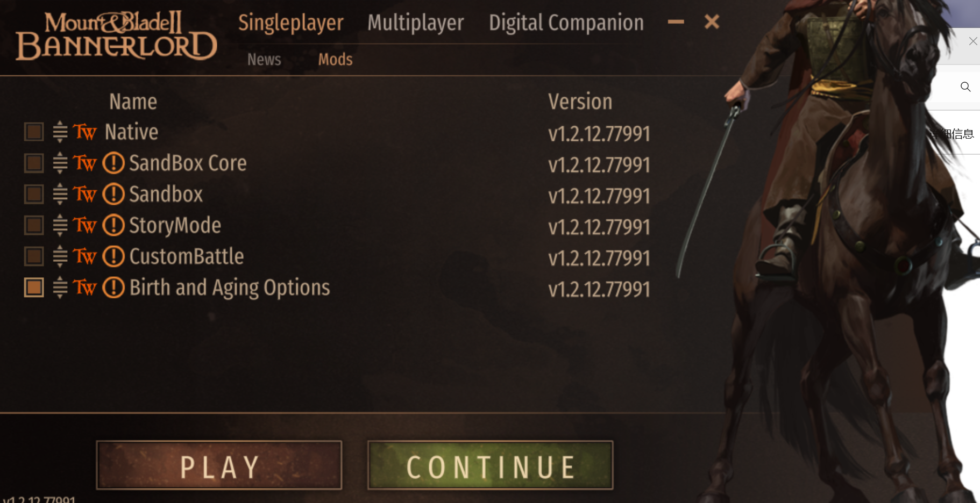Click the TW logo icon beside CustomBattle
Viewport: 980px width, 503px height.
pyautogui.click(x=84, y=256)
